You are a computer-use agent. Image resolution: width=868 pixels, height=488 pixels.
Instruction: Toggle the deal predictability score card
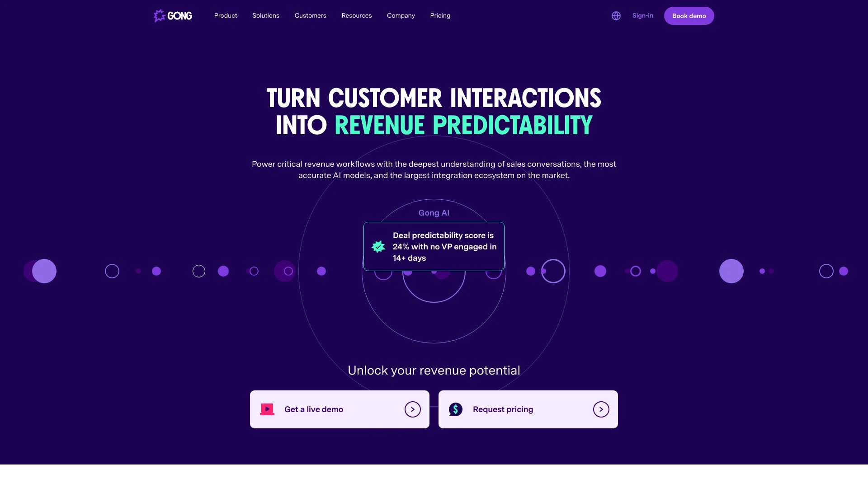(434, 246)
